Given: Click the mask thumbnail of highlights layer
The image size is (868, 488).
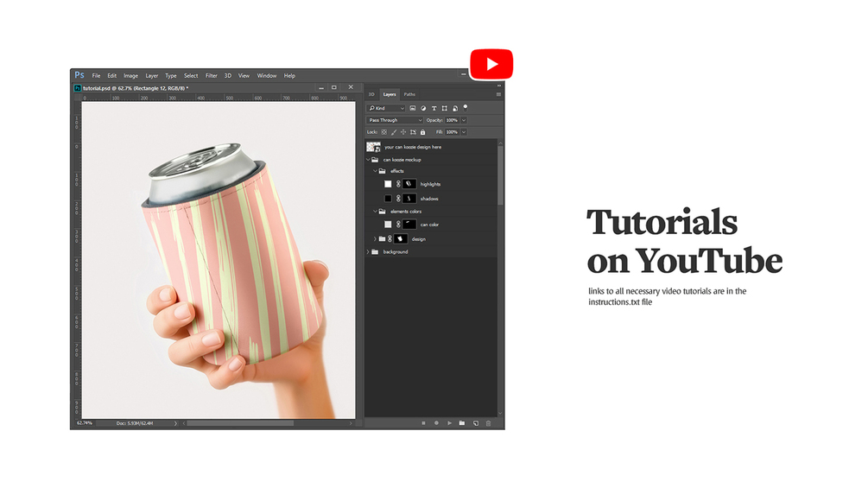Looking at the screenshot, I should pos(409,184).
